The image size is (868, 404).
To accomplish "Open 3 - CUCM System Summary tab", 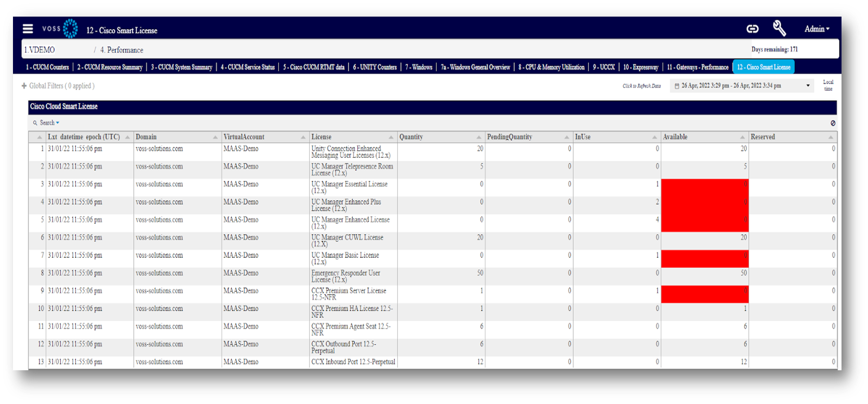I will (181, 67).
